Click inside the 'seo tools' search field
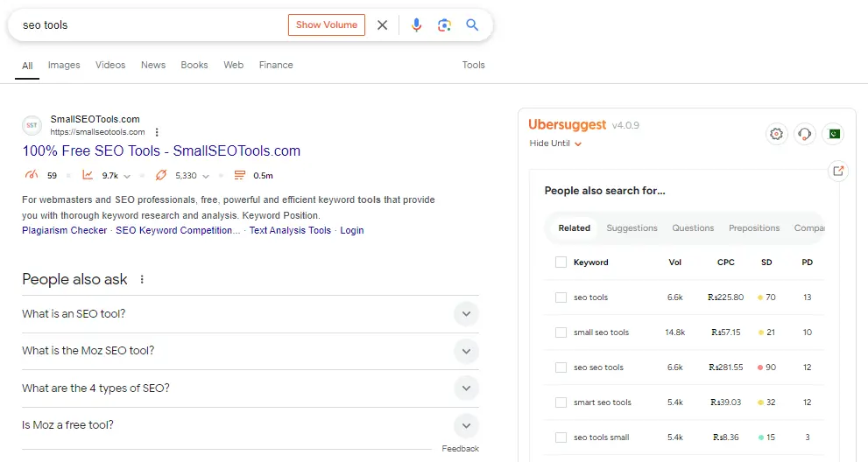Image resolution: width=868 pixels, height=462 pixels. click(x=149, y=25)
